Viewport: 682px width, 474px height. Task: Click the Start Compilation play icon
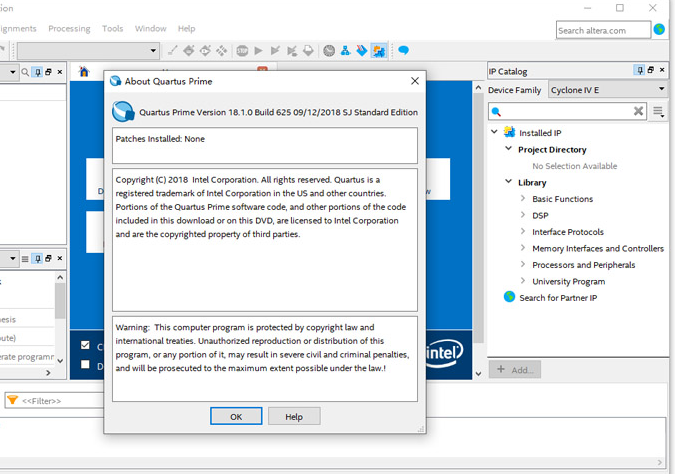(x=258, y=51)
